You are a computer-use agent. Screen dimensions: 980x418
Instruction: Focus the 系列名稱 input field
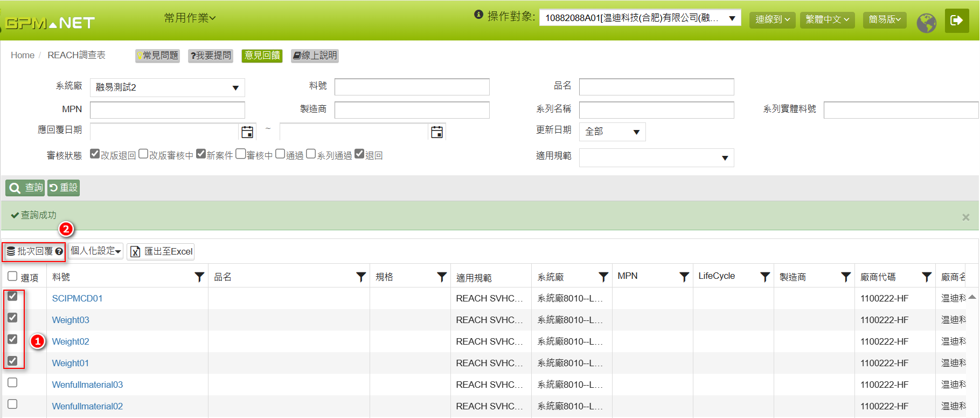656,110
